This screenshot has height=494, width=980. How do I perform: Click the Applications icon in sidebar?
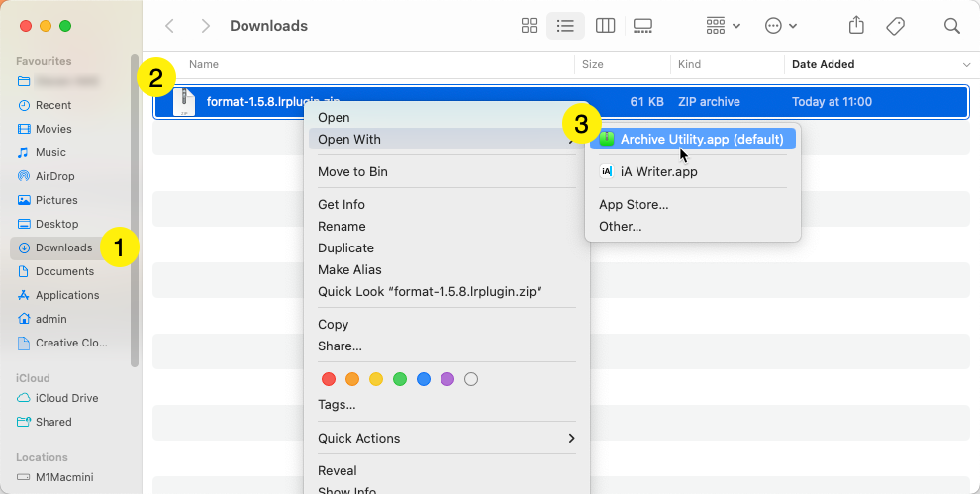click(24, 295)
